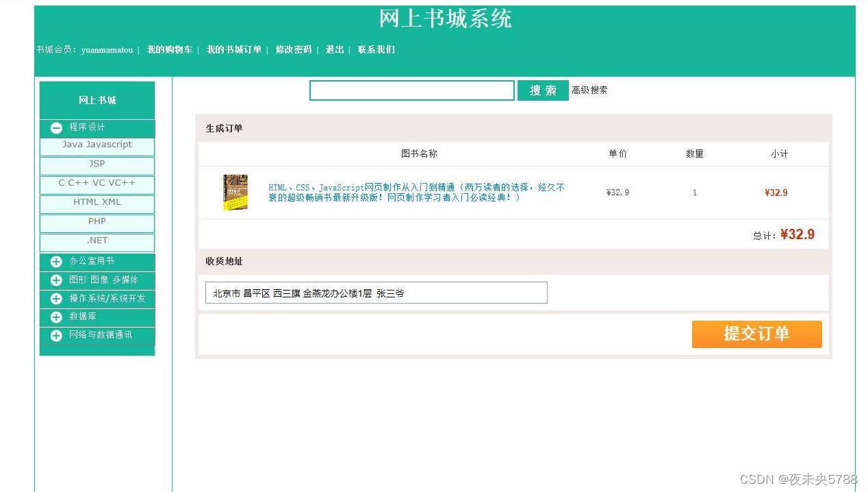
Task: Open 高级搜索 advanced search link
Action: (x=589, y=90)
